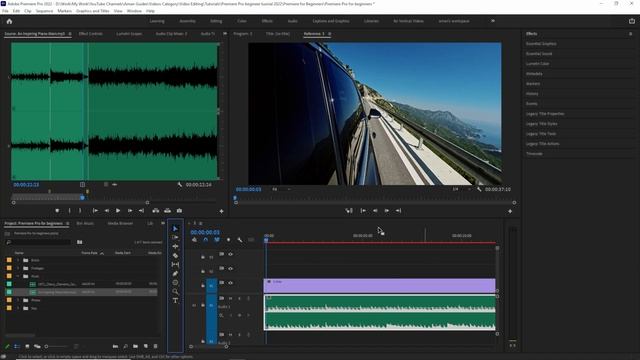Play the Source monitor clip
The width and height of the screenshot is (640, 360).
point(118,211)
